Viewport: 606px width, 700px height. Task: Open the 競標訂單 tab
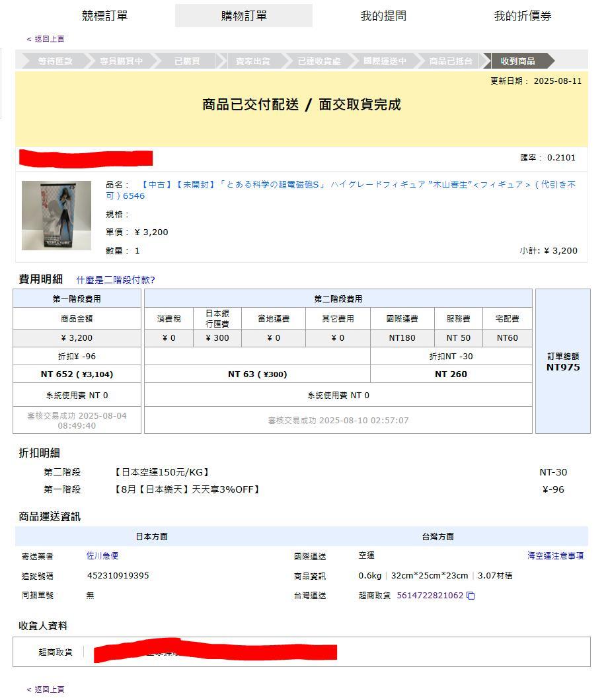pos(104,16)
